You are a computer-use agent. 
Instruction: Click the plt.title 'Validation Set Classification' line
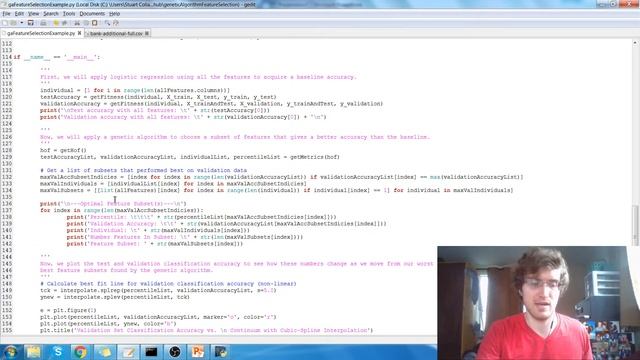pos(207,330)
